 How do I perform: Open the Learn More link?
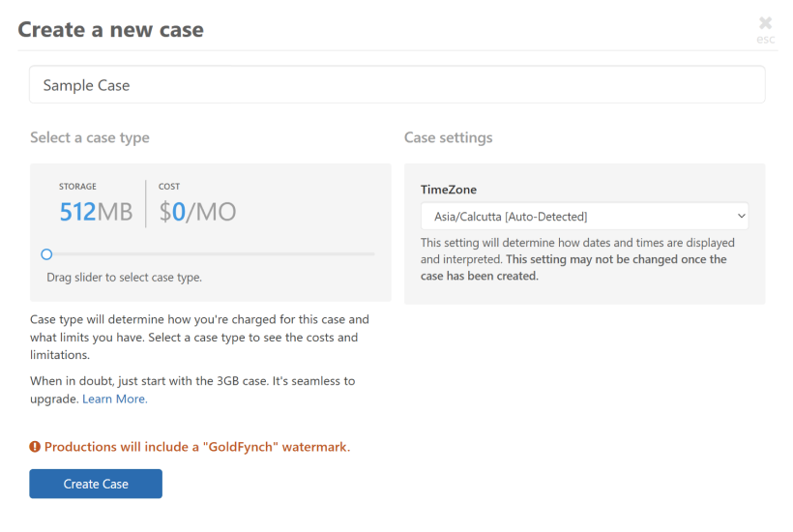(x=115, y=399)
